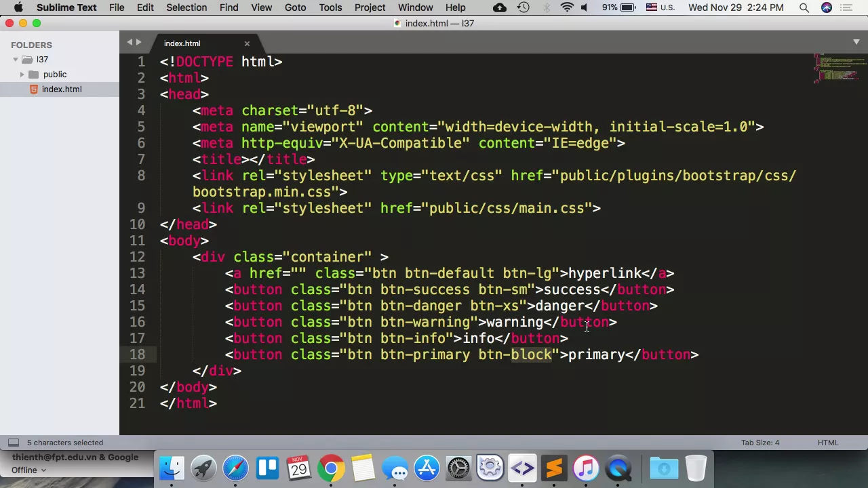Open the Offline status dropdown
868x488 pixels.
(x=28, y=470)
